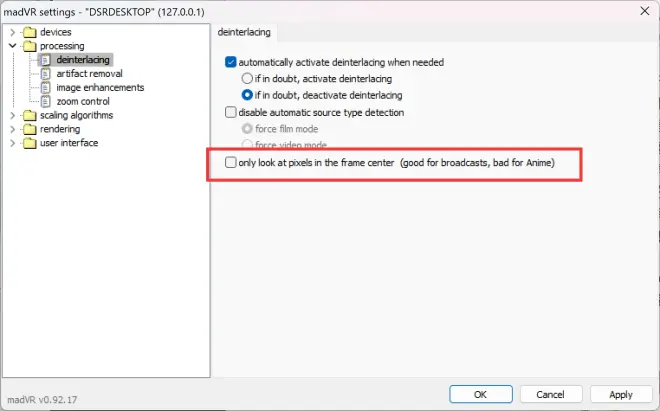Viewport: 660px width, 411px height.
Task: Click the devices folder icon
Action: pyautogui.click(x=29, y=32)
